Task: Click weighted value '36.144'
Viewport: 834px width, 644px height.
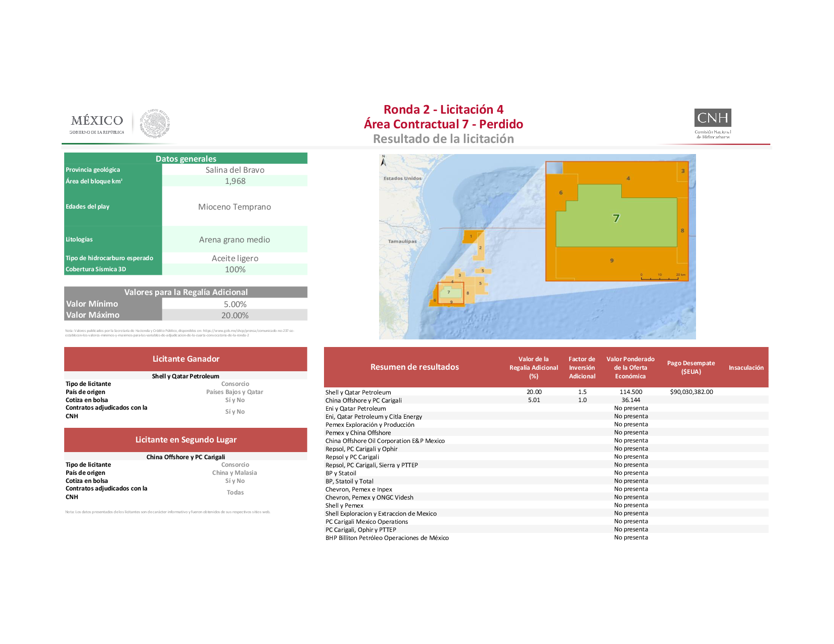Action: click(631, 400)
